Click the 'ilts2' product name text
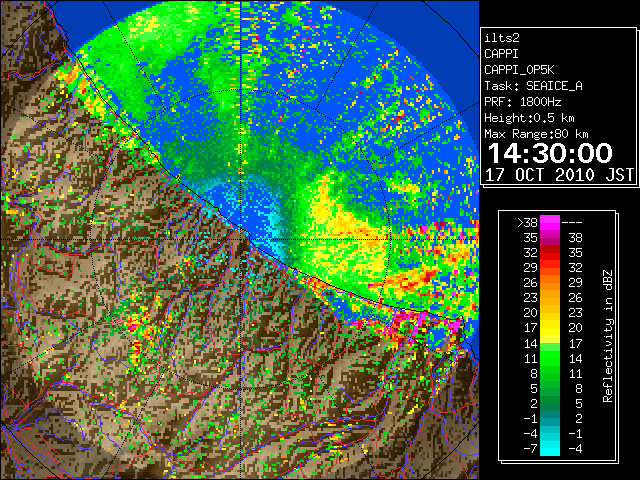Image resolution: width=640 pixels, height=480 pixels. pyautogui.click(x=502, y=38)
